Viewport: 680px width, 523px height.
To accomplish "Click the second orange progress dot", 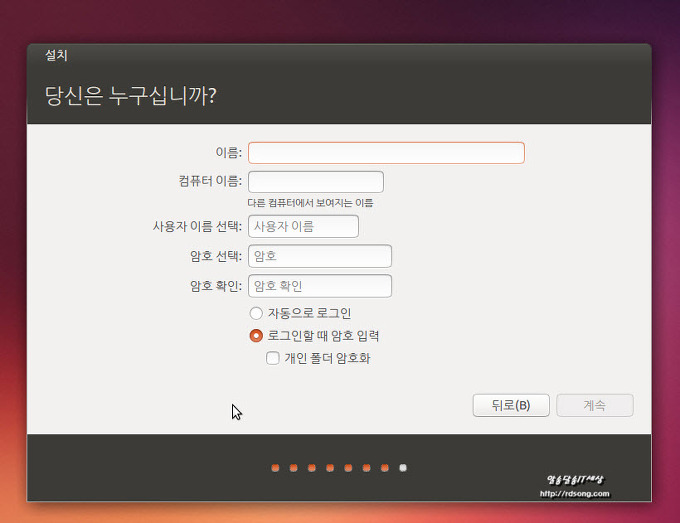I will (x=293, y=467).
